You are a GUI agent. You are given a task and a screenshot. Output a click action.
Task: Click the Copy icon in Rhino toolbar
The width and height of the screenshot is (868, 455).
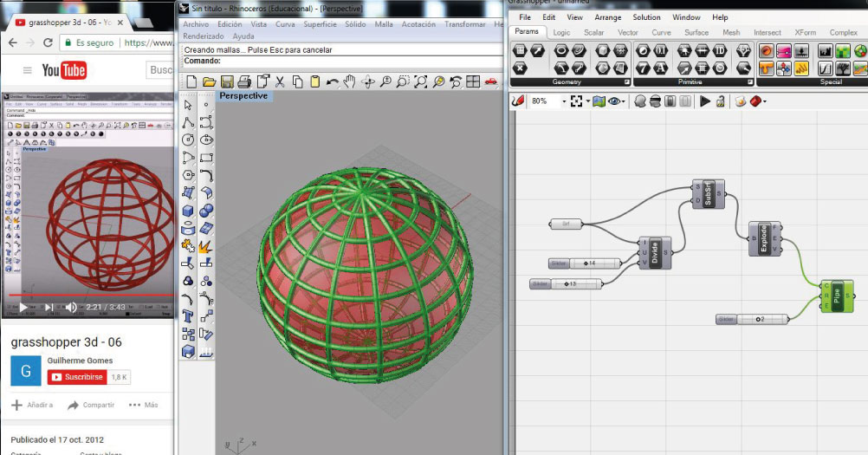(x=297, y=82)
